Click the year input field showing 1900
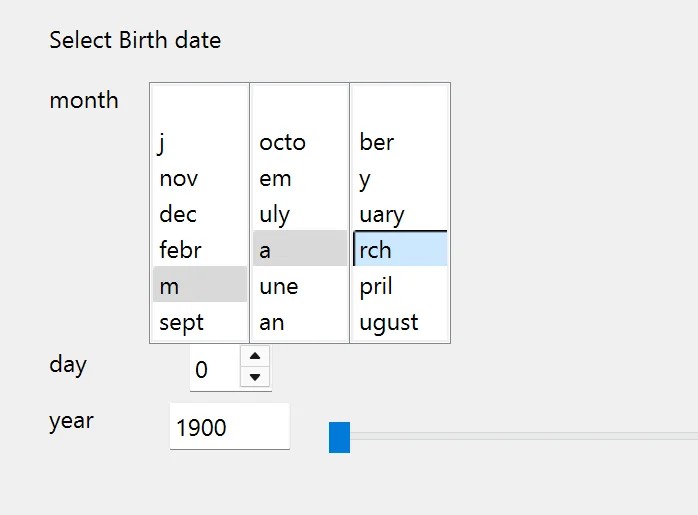The height and width of the screenshot is (515, 698). tap(229, 428)
